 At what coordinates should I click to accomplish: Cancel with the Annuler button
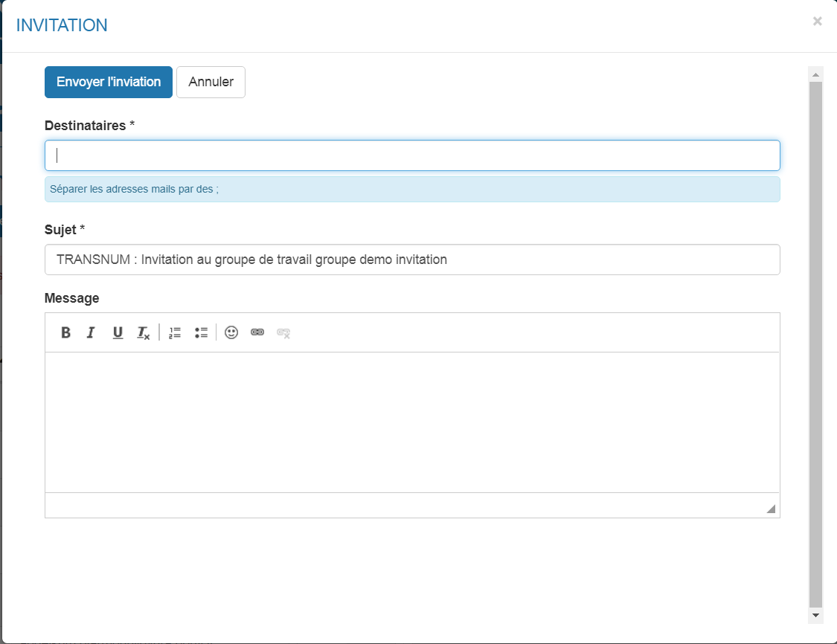coord(211,82)
